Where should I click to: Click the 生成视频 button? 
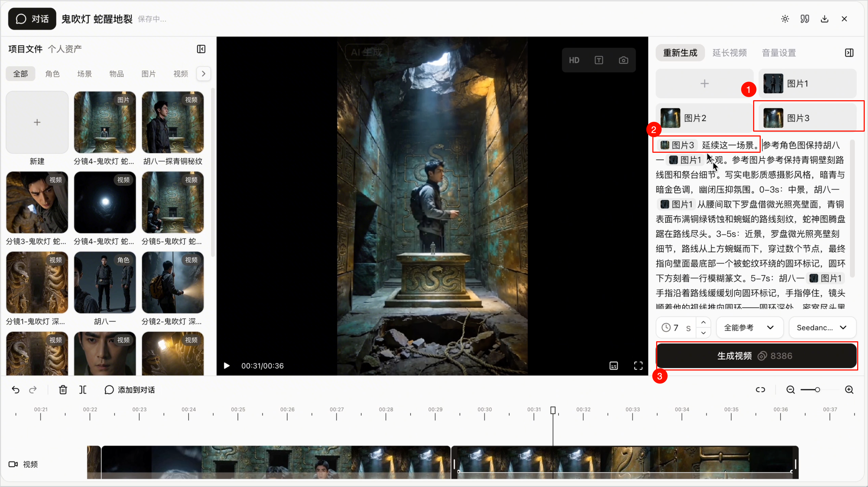tap(756, 356)
